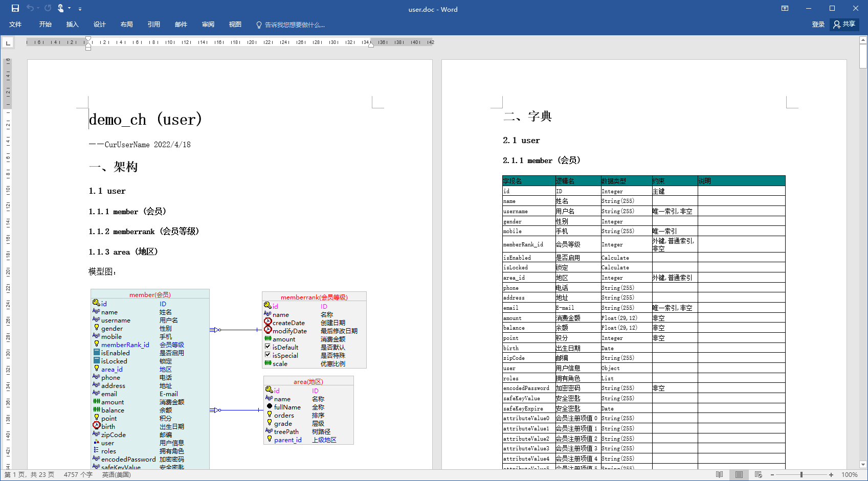This screenshot has width=868, height=481.
Task: Click the isDefault checkbox icon in diagram
Action: click(x=268, y=347)
